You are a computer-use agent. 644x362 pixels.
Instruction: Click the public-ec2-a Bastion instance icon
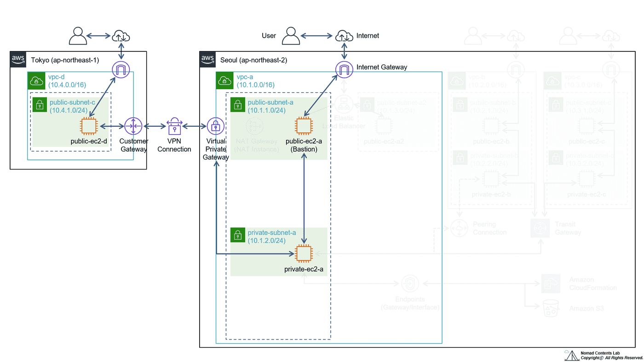pos(303,126)
